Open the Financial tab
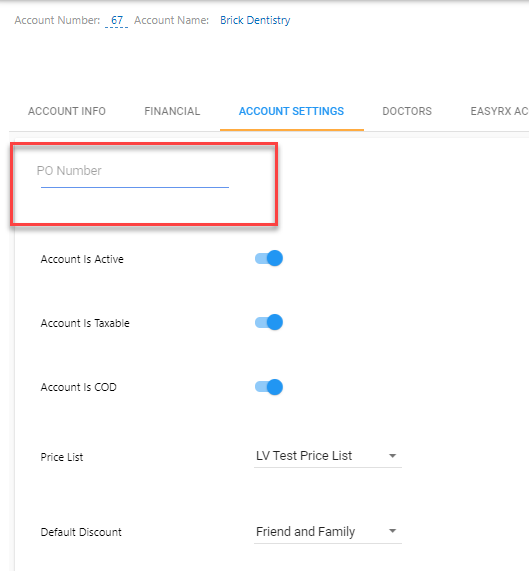This screenshot has width=529, height=571. pos(172,111)
